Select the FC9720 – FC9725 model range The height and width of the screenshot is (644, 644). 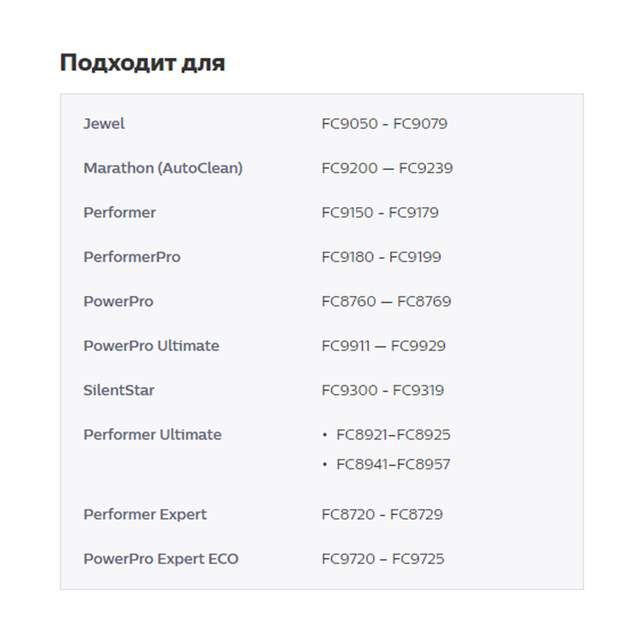[x=383, y=559]
